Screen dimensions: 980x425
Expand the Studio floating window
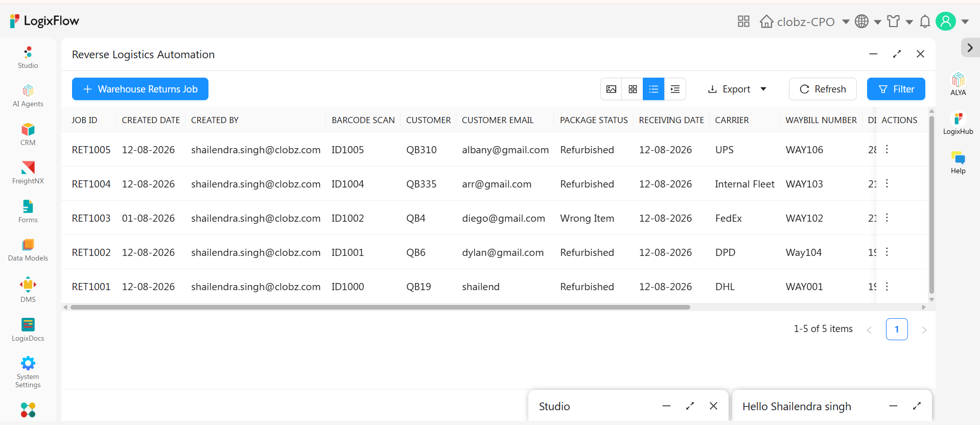point(690,406)
